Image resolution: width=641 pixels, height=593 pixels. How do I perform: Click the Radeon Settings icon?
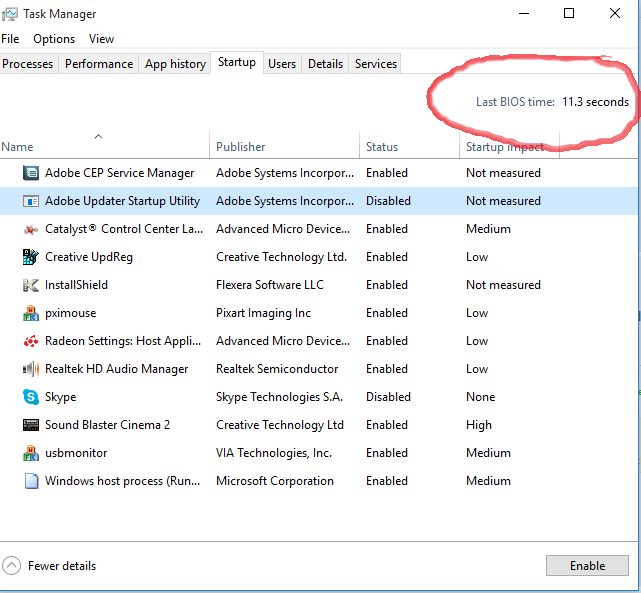pyautogui.click(x=31, y=341)
